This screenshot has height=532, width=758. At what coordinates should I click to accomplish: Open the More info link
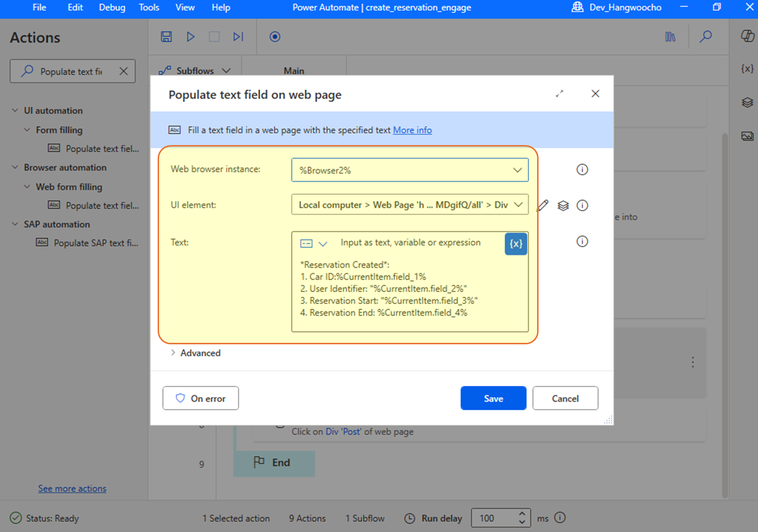pyautogui.click(x=413, y=130)
